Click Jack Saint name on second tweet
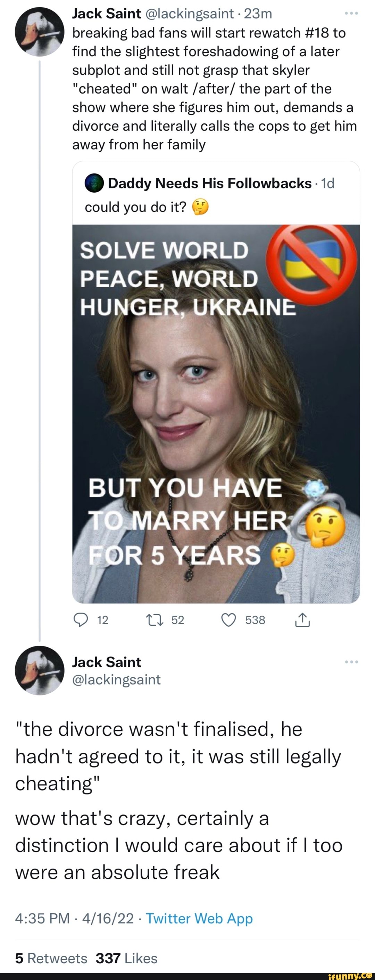Screen dimensions: 375x980 [x=107, y=662]
